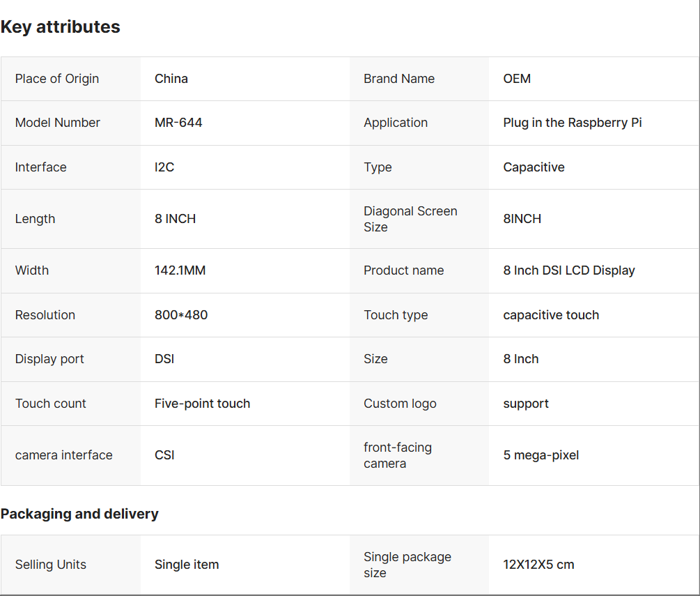Select the 5 mega-pixel camera value
The height and width of the screenshot is (596, 700).
[x=541, y=455]
